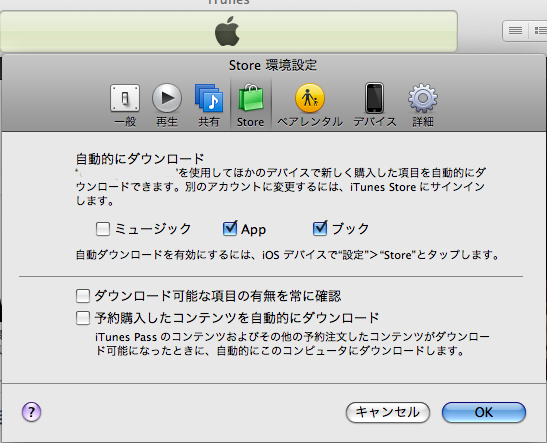This screenshot has height=443, width=547.
Task: Enable ダウンロード可能な項目の有無を常に確認 checkbox
Action: [83, 296]
